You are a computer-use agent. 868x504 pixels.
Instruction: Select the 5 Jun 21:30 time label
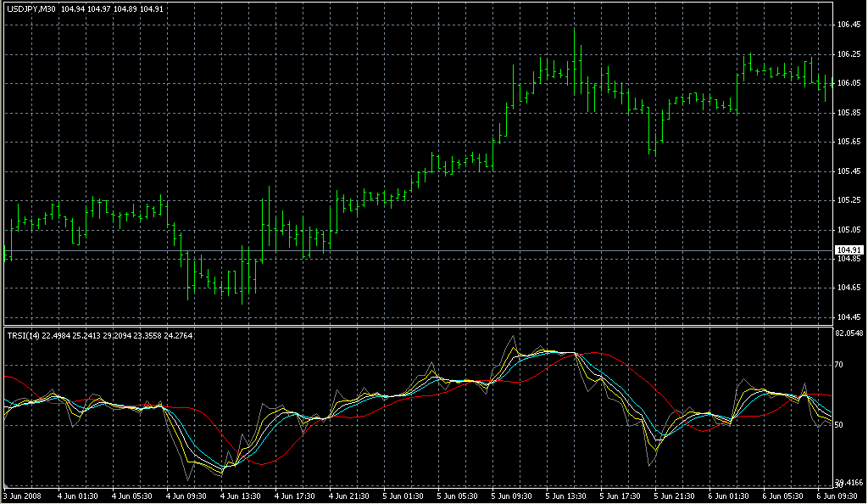[676, 495]
